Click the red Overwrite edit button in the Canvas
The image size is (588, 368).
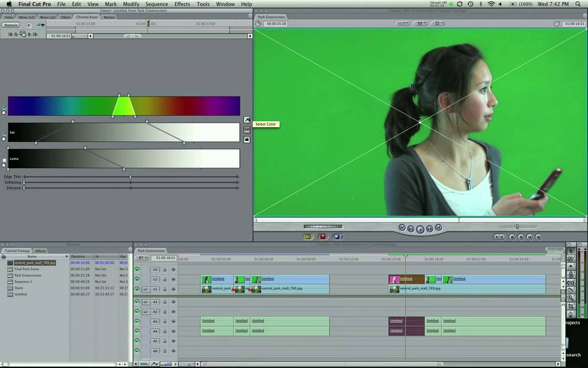(x=323, y=237)
